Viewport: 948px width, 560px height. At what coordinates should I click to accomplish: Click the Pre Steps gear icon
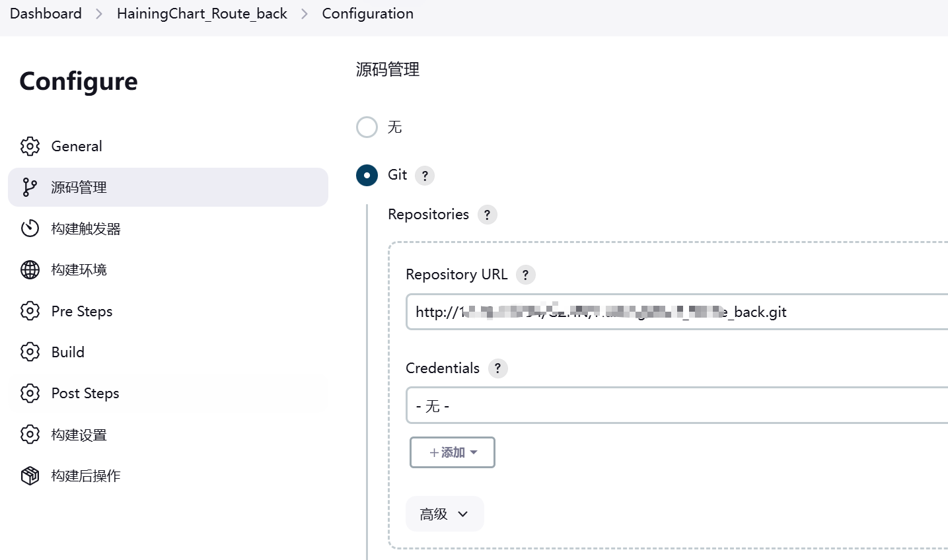(x=30, y=311)
